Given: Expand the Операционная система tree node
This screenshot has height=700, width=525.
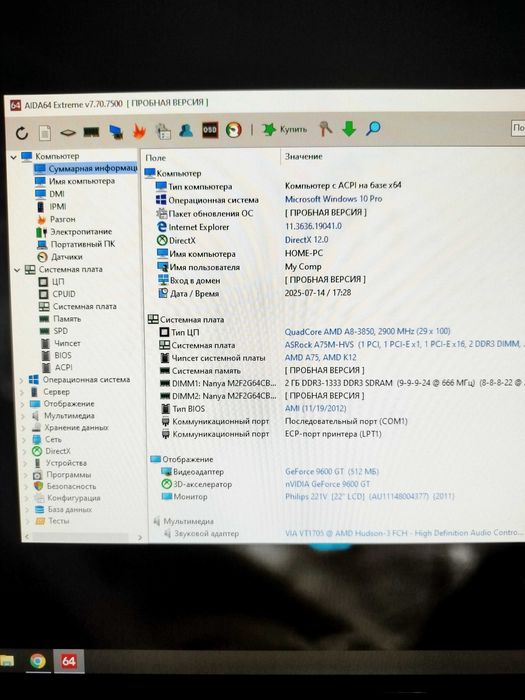Looking at the screenshot, I should click(21, 380).
